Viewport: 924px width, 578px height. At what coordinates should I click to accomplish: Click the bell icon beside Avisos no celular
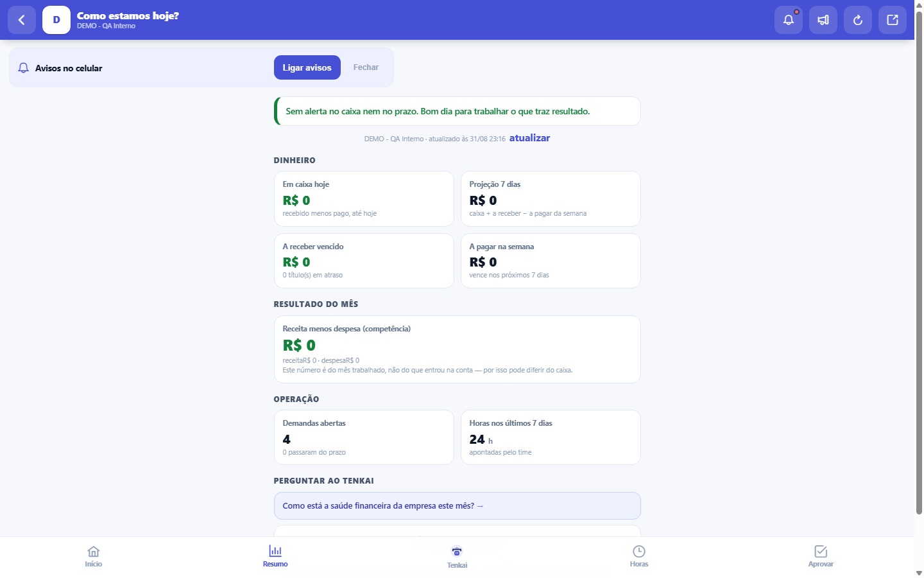point(24,68)
